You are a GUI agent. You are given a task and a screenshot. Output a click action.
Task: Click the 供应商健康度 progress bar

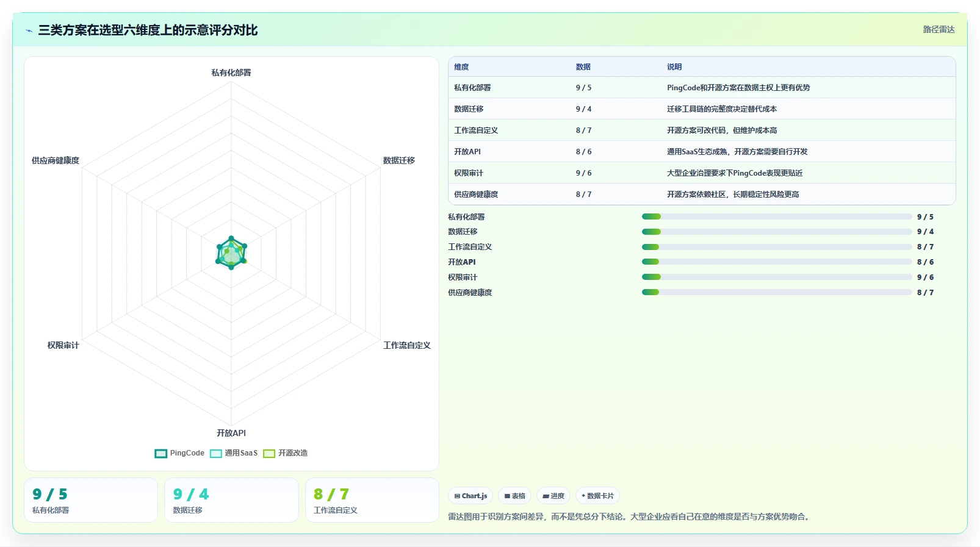[777, 293]
